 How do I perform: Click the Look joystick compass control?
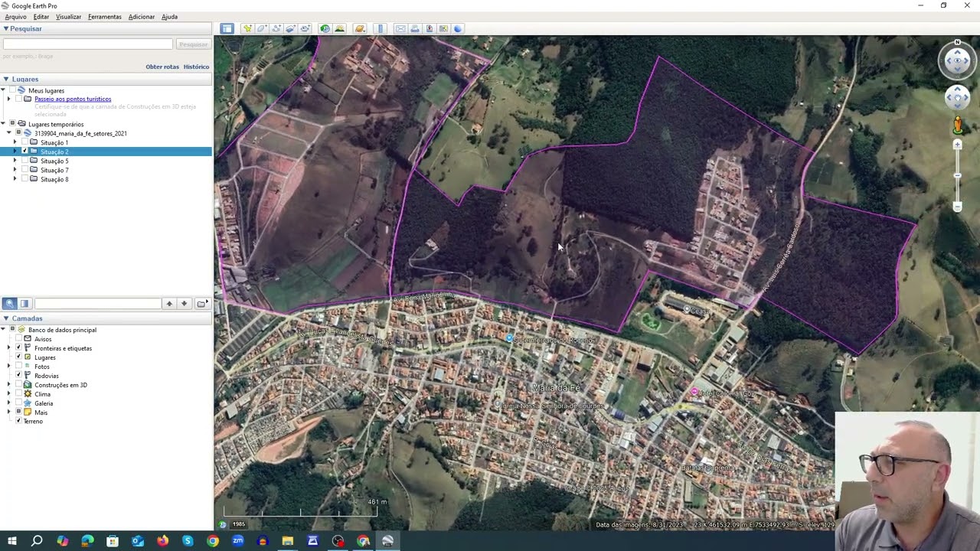(957, 61)
